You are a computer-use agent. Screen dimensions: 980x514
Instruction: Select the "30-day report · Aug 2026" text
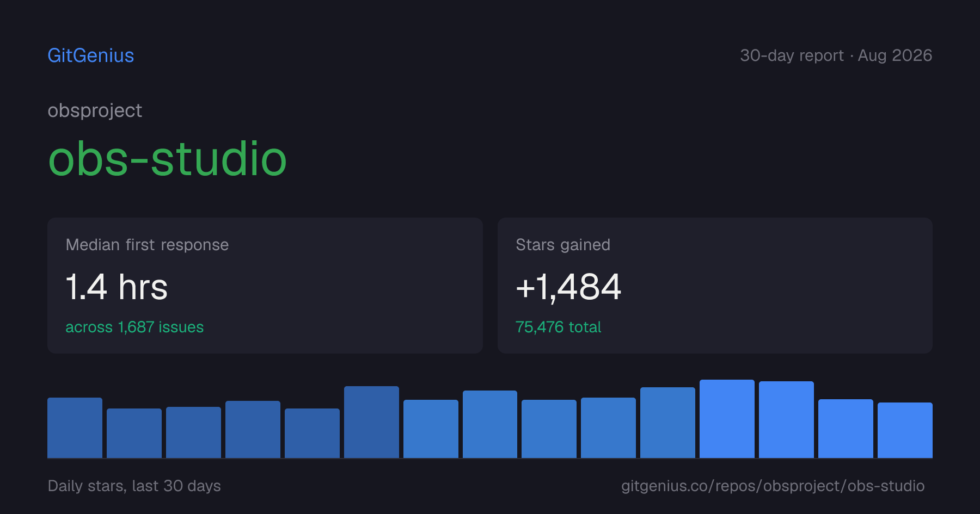(x=836, y=55)
